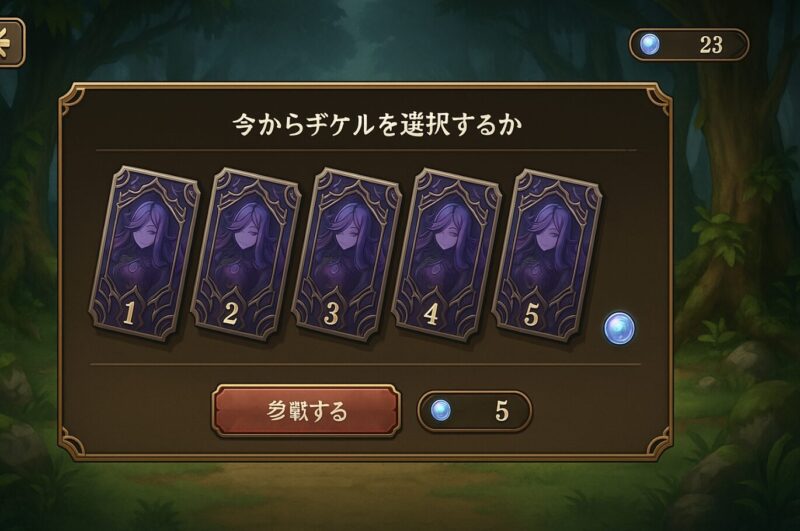Viewport: 800px width, 531px height.
Task: Click the faint arrow at the currency counter's right end
Action: point(739,45)
